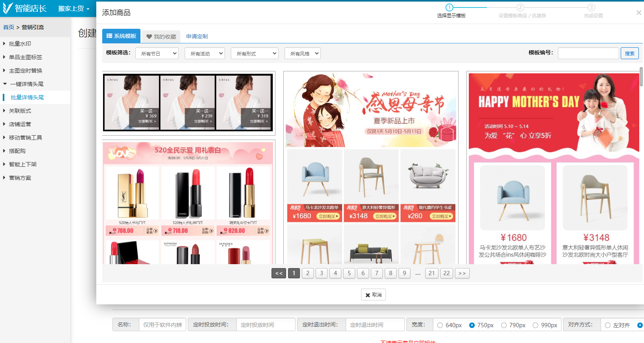This screenshot has height=343, width=644.
Task: Click the 智能店长 logo icon
Action: coord(7,8)
